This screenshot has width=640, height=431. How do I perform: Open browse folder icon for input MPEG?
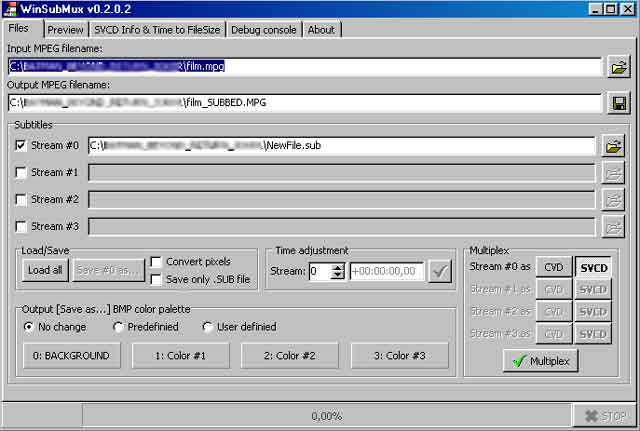pyautogui.click(x=619, y=67)
